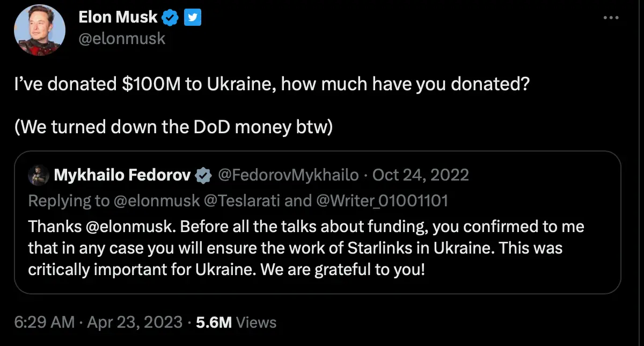Click the Elon Musk display name
The image size is (644, 346).
118,17
